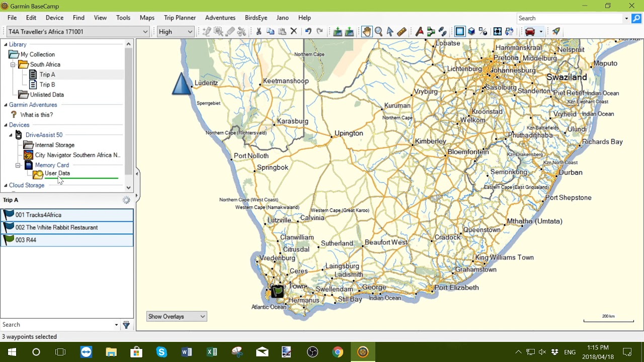Click the top Search input field

tap(570, 18)
